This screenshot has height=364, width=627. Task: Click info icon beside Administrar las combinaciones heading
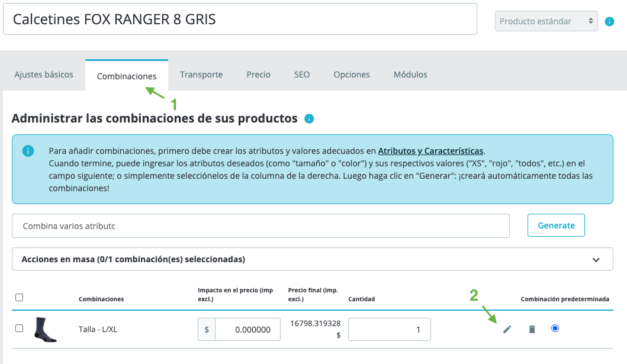[309, 118]
